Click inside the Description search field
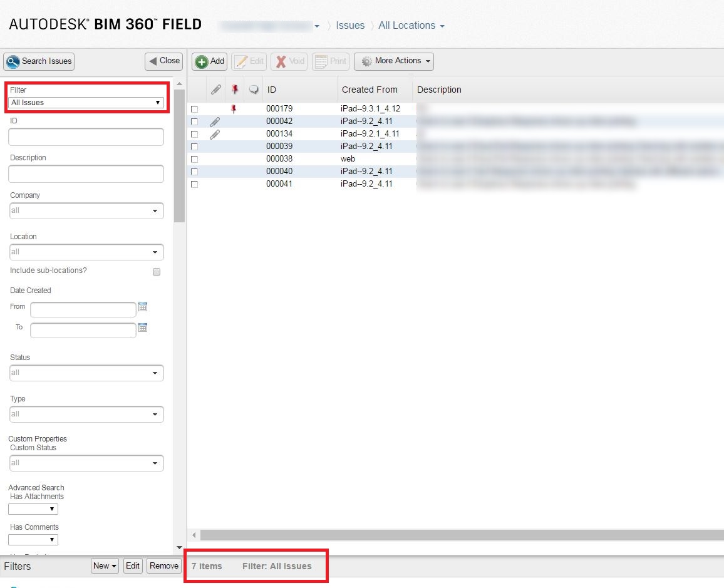 tap(86, 173)
